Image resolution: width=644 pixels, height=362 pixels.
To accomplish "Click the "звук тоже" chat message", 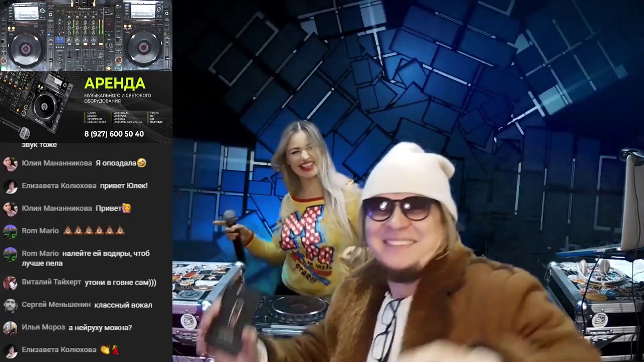I will [x=39, y=145].
